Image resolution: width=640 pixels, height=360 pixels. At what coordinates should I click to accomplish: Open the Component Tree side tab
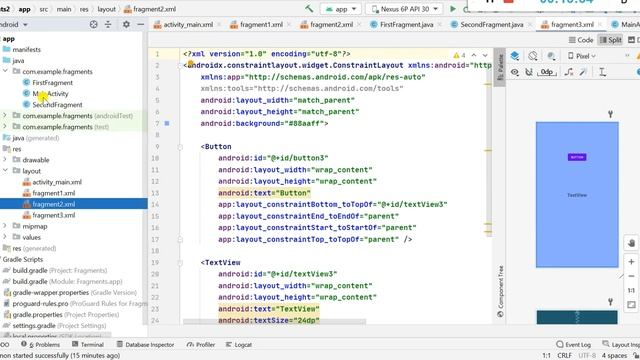pos(500,291)
